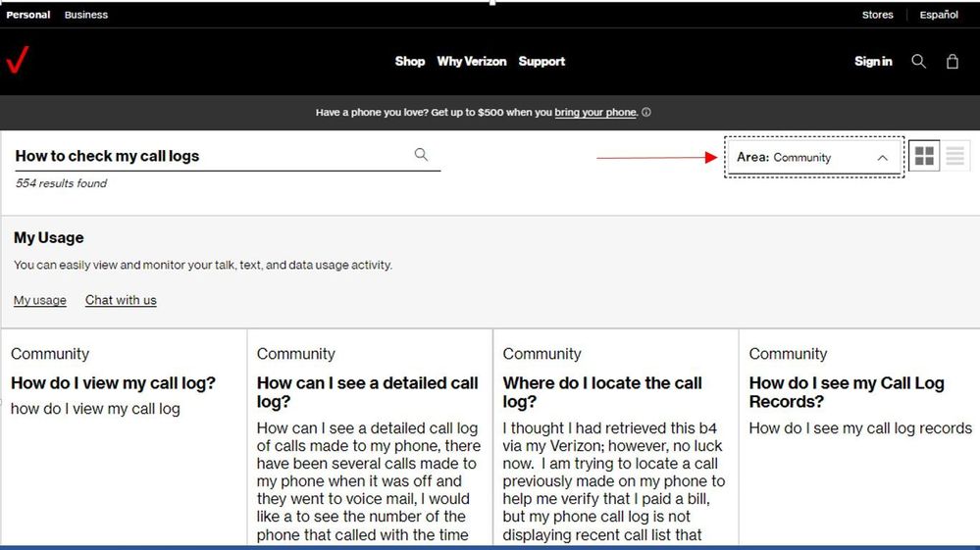The width and height of the screenshot is (980, 550).
Task: Click the 'how do I view my call log' snippet
Action: click(95, 409)
